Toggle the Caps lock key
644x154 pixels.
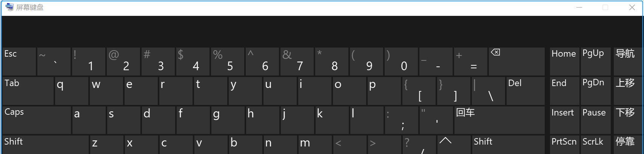coord(37,120)
